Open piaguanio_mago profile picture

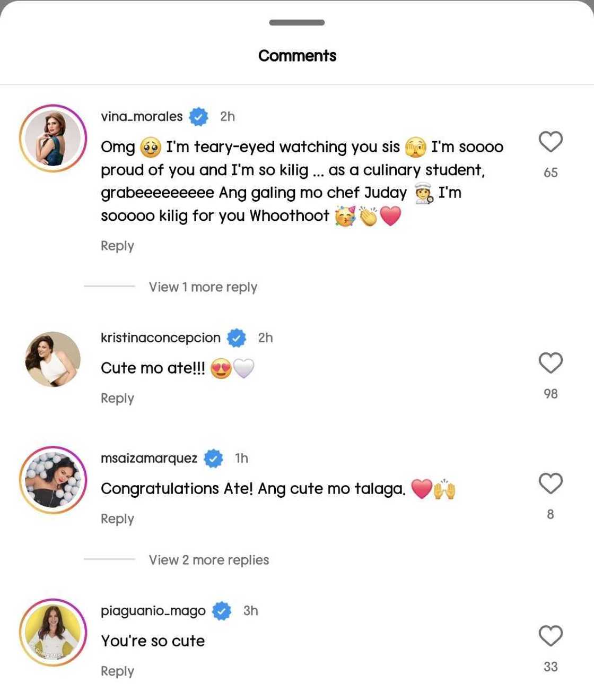click(53, 632)
